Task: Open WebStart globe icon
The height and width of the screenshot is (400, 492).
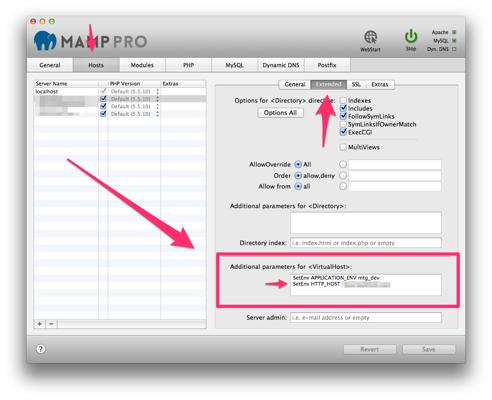Action: click(x=370, y=37)
